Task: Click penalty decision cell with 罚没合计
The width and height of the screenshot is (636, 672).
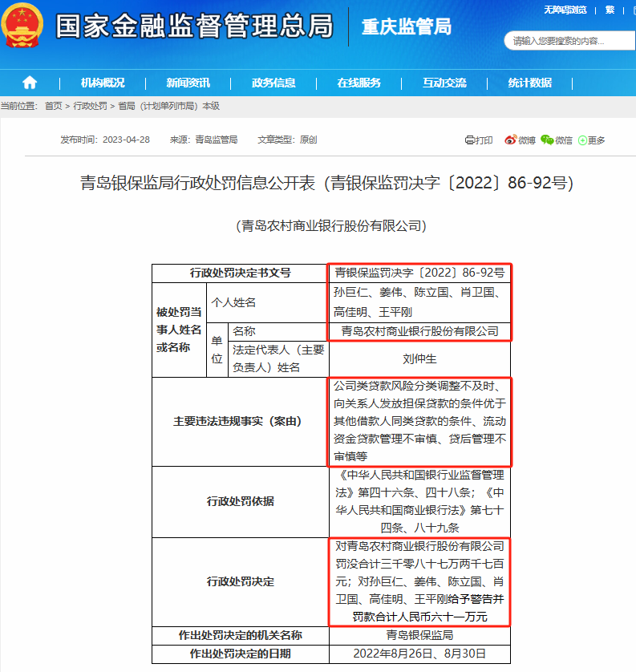Action: coord(419,582)
